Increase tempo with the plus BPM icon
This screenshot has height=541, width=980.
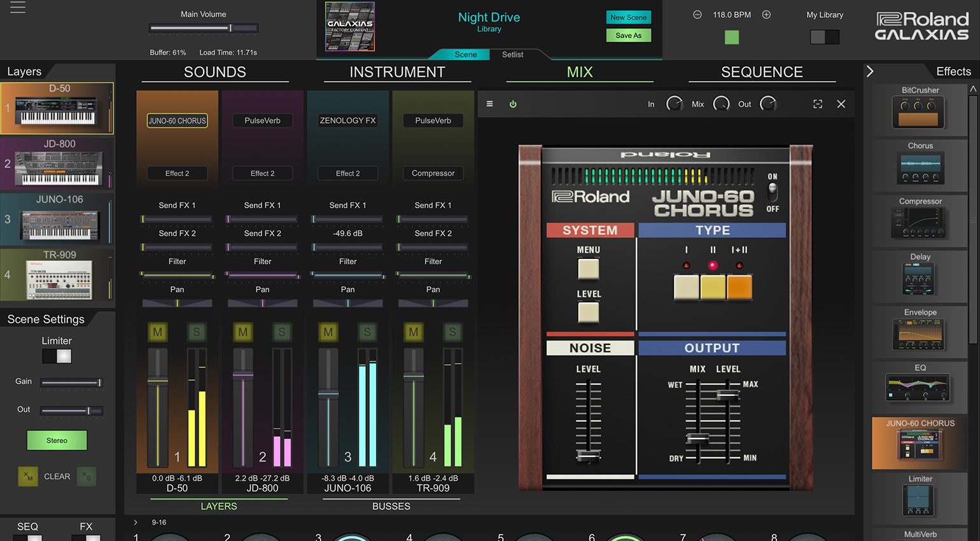click(766, 15)
